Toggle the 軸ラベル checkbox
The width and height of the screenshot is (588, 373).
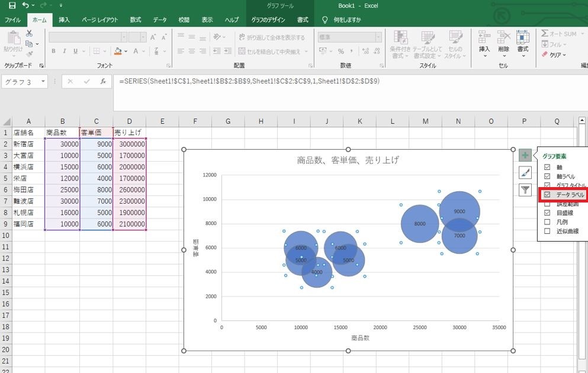547,176
